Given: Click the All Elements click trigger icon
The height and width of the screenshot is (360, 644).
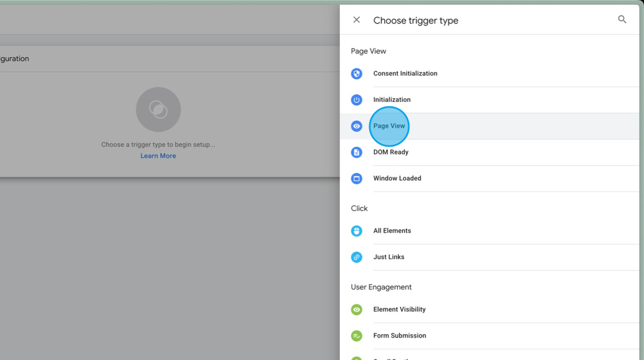Looking at the screenshot, I should pyautogui.click(x=356, y=231).
